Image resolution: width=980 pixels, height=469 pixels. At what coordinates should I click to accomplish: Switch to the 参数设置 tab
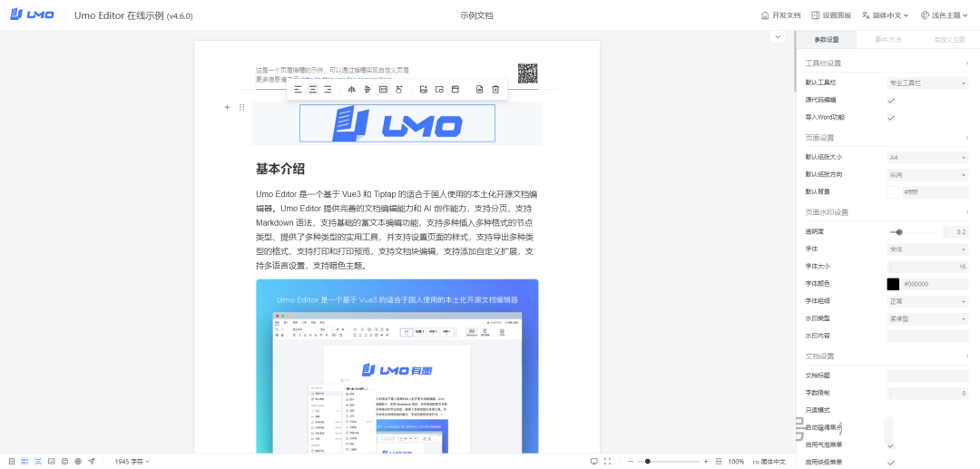[827, 39]
